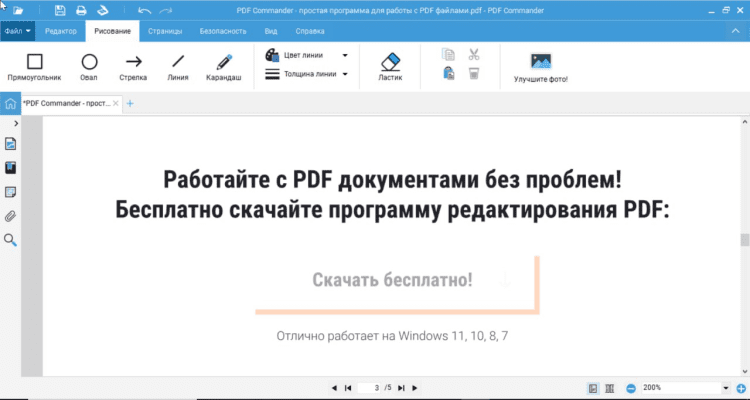Select the Карандаш pencil tool
Screen dimensions: 750x400
pos(224,67)
